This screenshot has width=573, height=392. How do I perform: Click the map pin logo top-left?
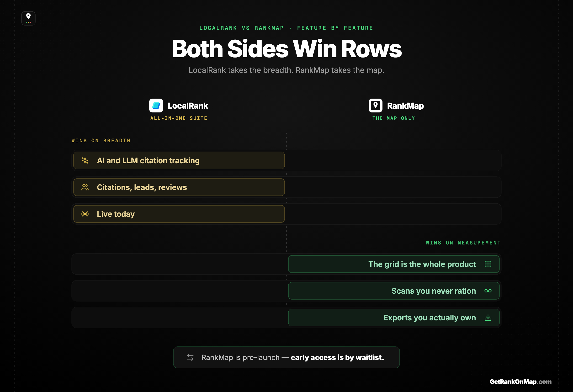[28, 18]
